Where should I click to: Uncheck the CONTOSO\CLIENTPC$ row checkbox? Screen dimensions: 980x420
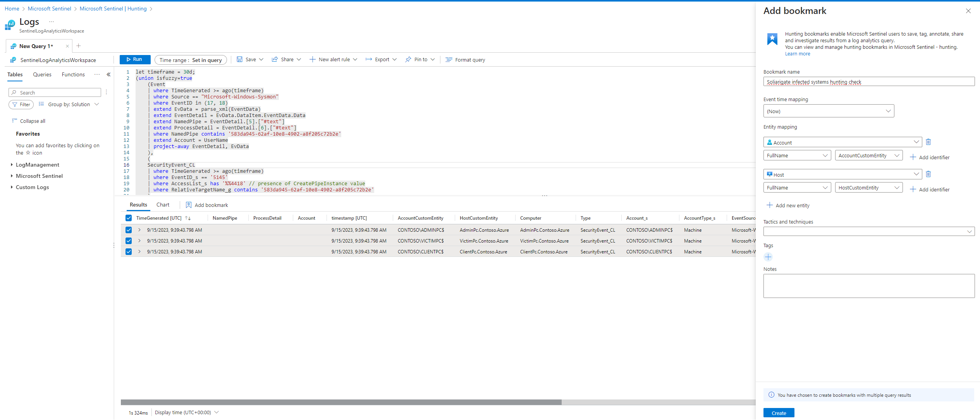click(x=129, y=251)
